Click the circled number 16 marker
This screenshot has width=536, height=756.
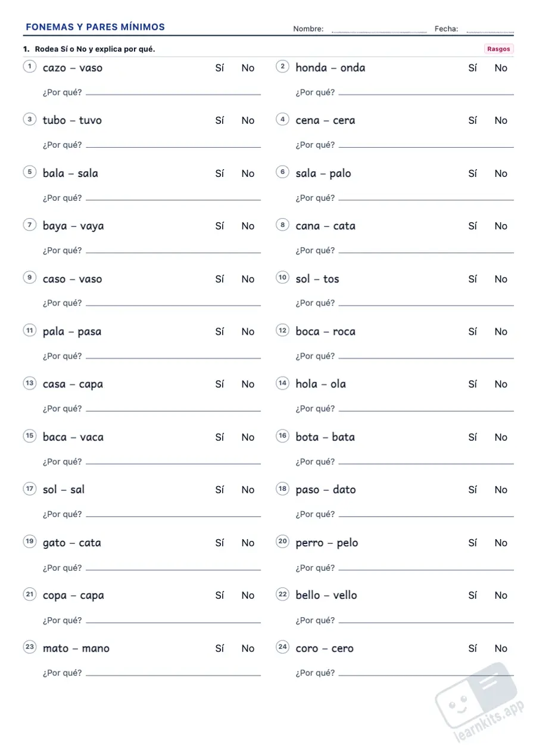tap(282, 435)
